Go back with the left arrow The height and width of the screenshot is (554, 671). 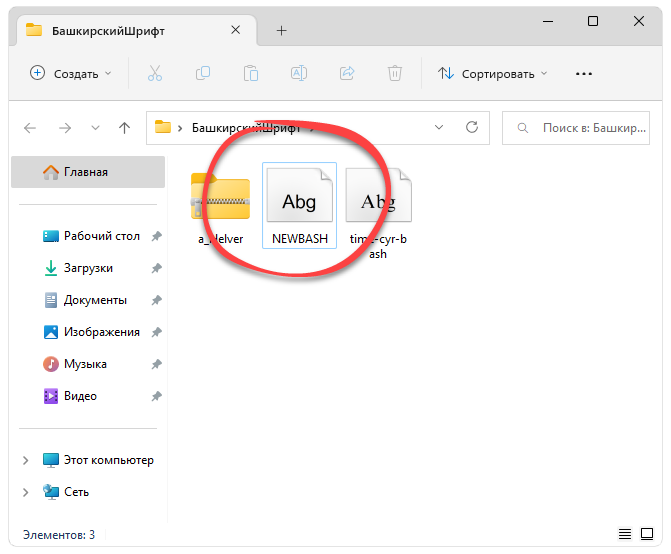(x=30, y=128)
